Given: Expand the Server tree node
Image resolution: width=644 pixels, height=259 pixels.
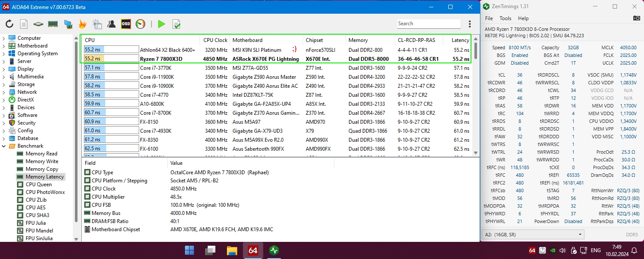Looking at the screenshot, I should click(4, 61).
